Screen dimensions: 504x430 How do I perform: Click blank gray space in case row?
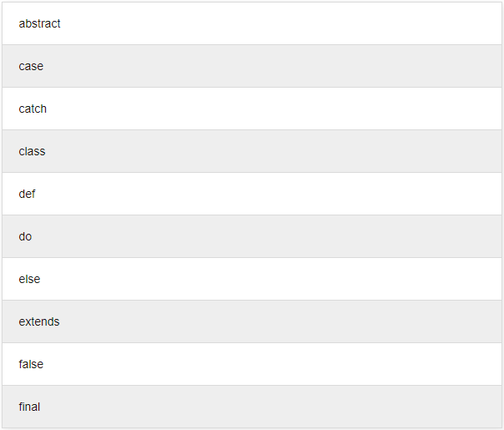(273, 66)
